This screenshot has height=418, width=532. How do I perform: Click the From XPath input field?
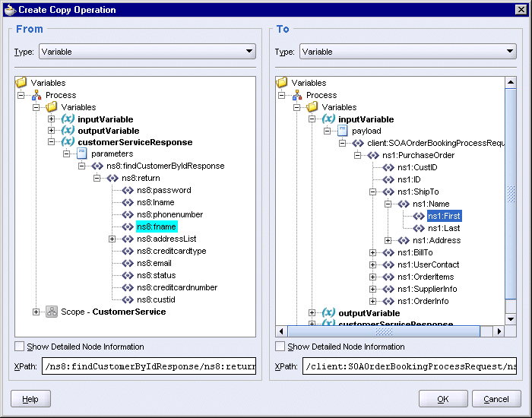coord(149,366)
